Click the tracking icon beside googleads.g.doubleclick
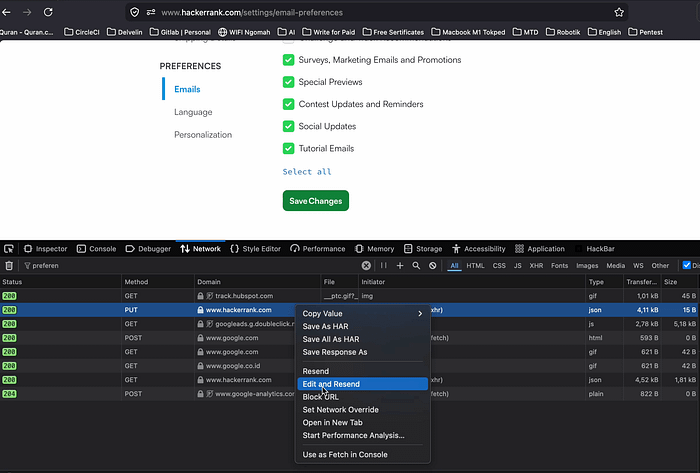Viewport: 700px width, 473px height. tap(209, 324)
